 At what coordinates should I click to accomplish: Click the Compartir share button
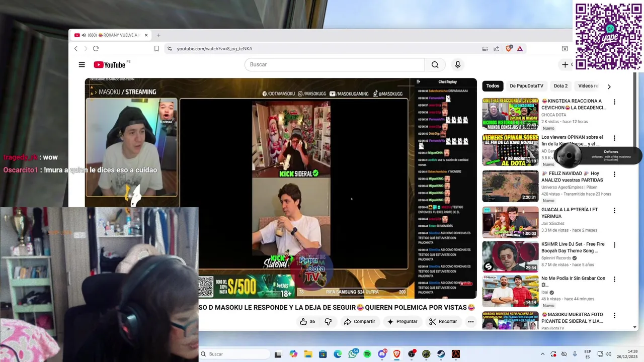[x=359, y=322]
